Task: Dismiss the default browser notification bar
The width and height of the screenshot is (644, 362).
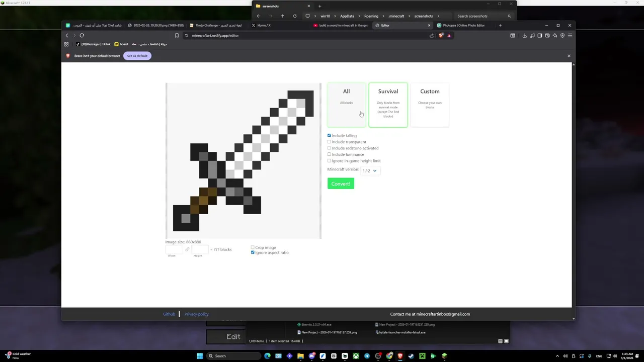Action: point(569,56)
